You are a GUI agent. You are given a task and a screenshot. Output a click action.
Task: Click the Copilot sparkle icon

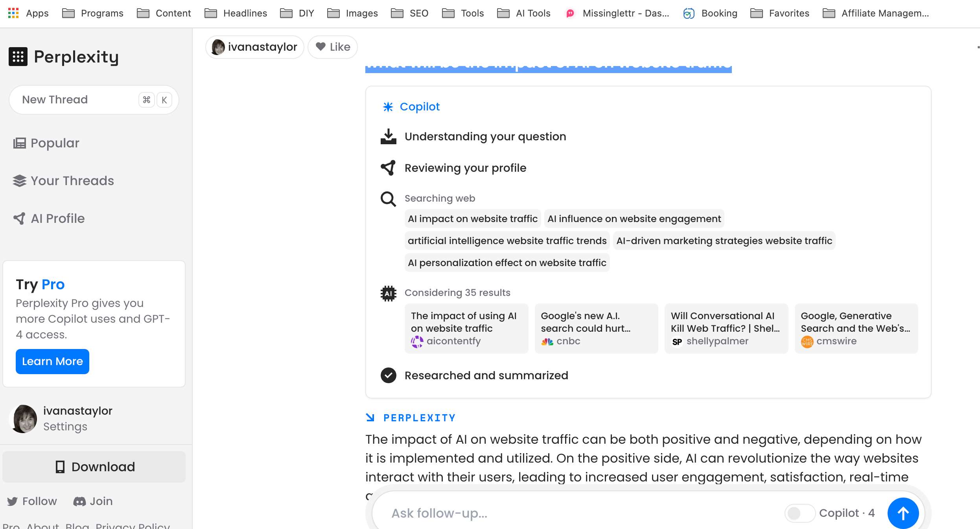pos(388,107)
